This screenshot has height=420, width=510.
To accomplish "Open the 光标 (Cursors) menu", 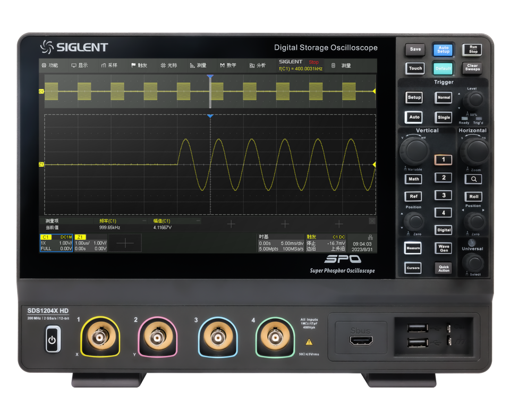I will pyautogui.click(x=168, y=65).
